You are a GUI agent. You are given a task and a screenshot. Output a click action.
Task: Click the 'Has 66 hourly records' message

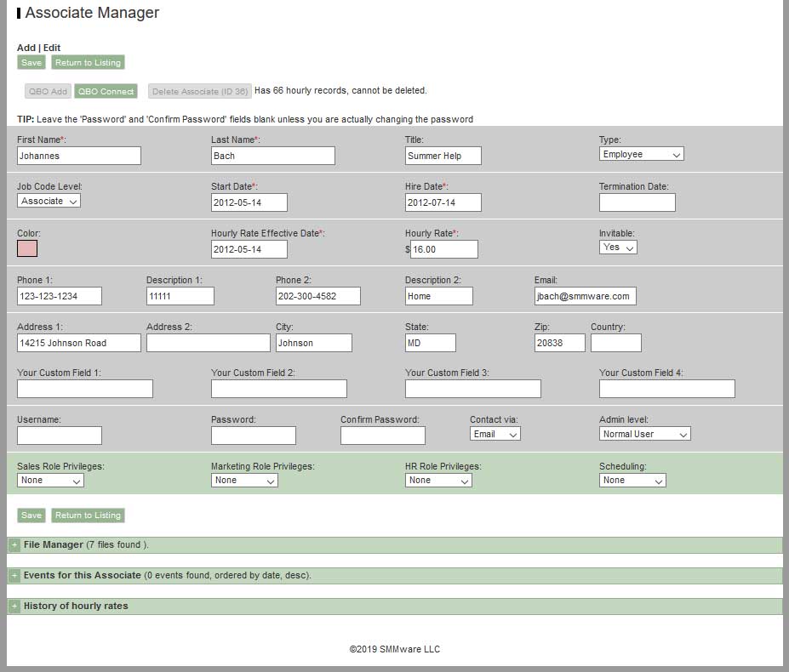pos(340,90)
